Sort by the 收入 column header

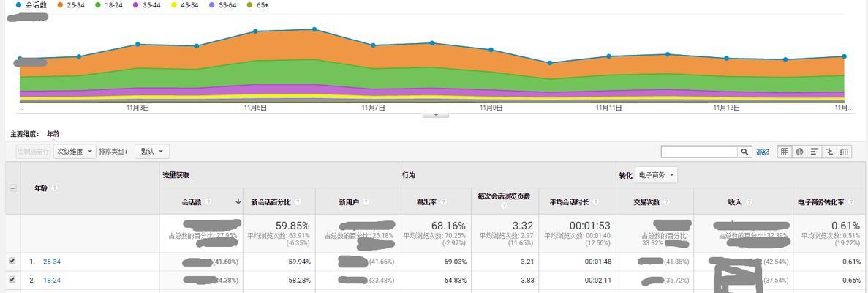point(735,202)
